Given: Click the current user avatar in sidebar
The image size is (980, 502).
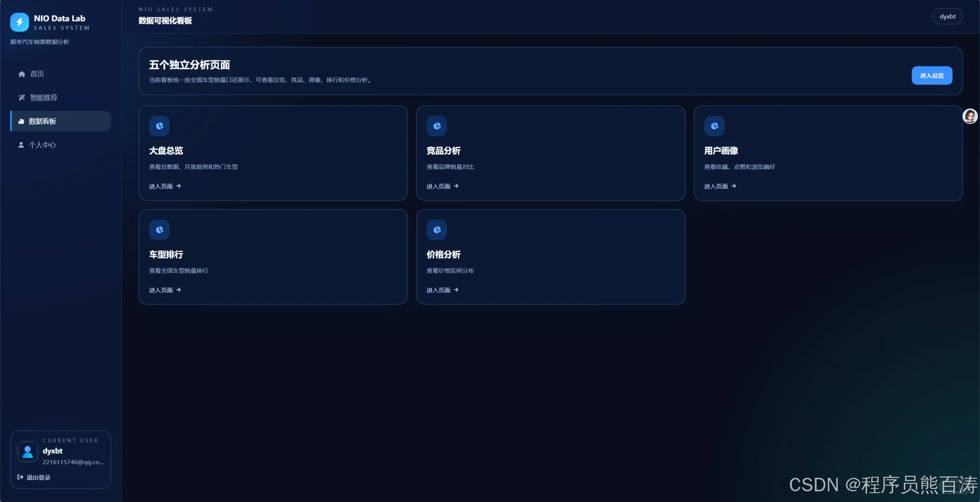Looking at the screenshot, I should [27, 451].
